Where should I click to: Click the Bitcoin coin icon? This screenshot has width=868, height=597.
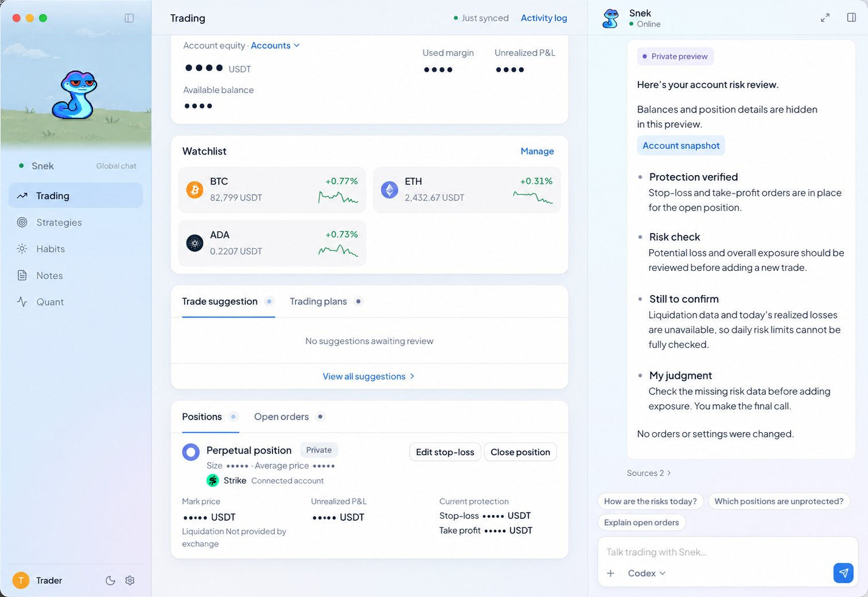[x=194, y=189]
